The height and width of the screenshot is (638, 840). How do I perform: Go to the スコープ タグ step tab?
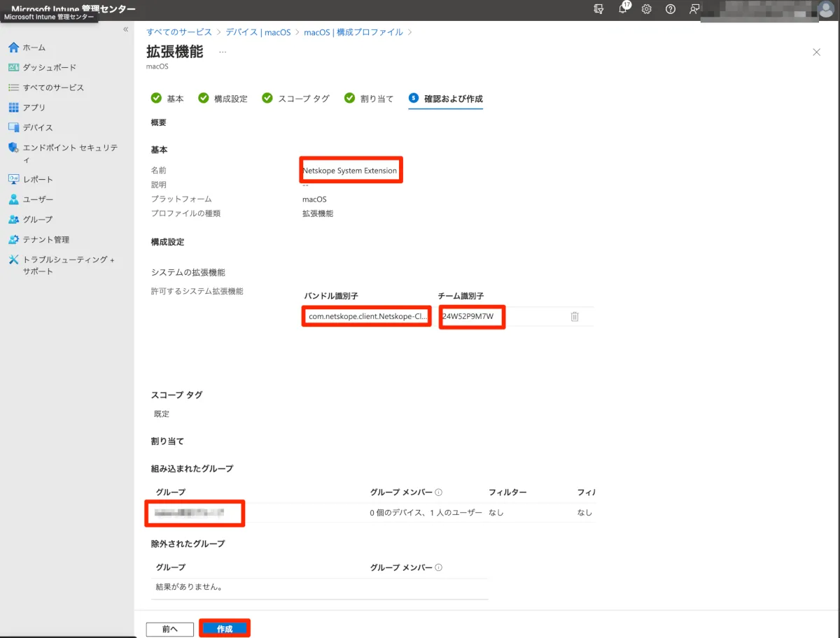[295, 99]
